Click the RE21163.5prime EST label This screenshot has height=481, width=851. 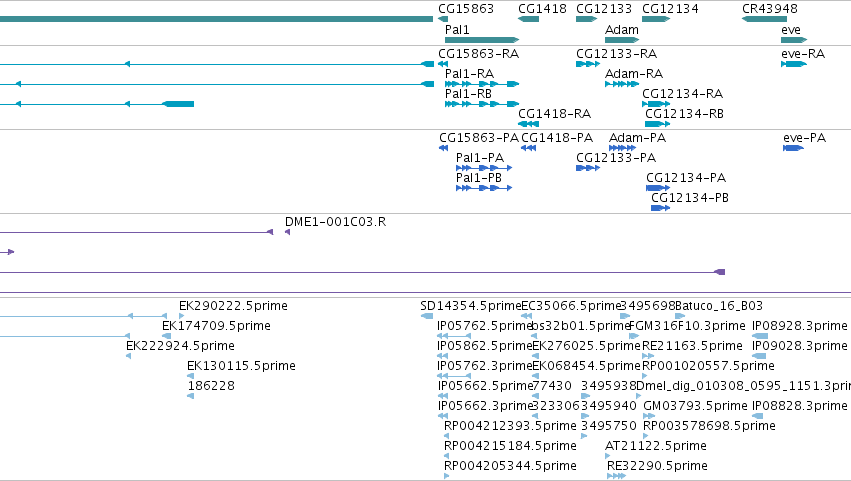point(693,346)
